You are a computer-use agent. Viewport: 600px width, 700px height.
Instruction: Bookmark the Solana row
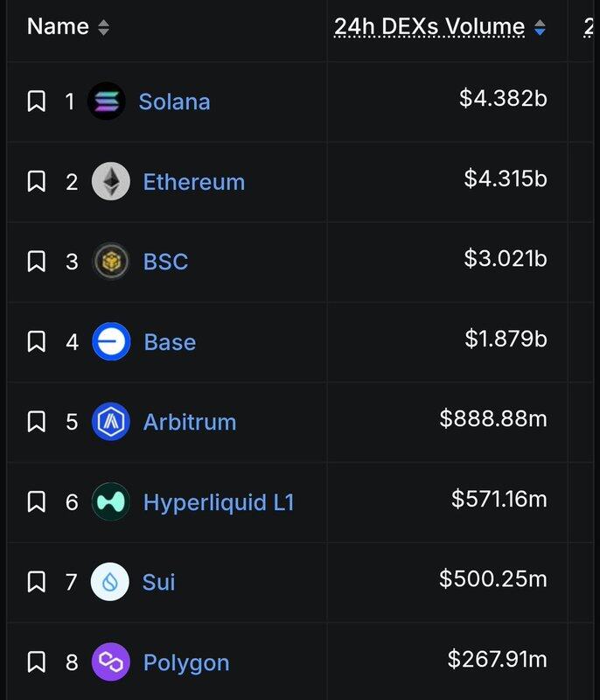36,101
